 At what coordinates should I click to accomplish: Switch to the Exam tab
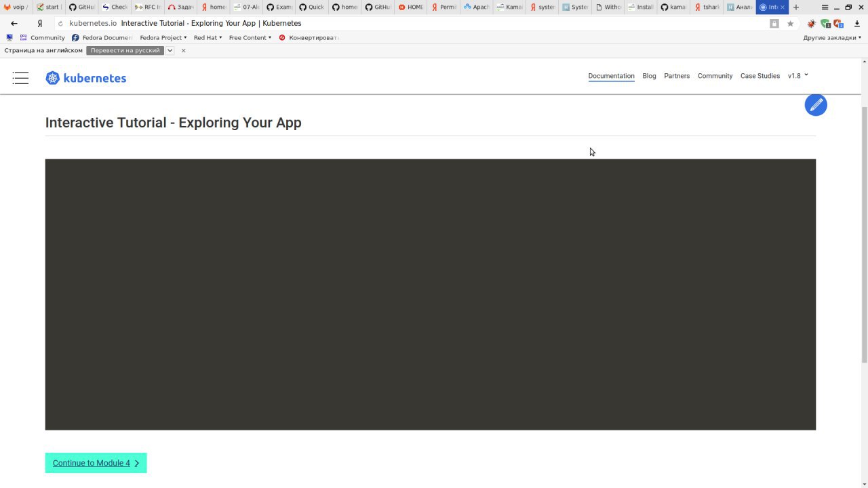(x=279, y=7)
